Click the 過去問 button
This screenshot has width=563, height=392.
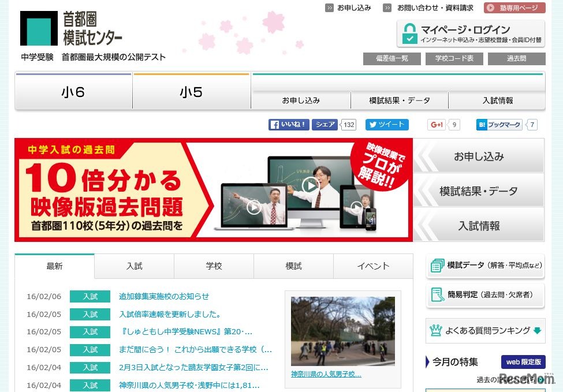(516, 58)
